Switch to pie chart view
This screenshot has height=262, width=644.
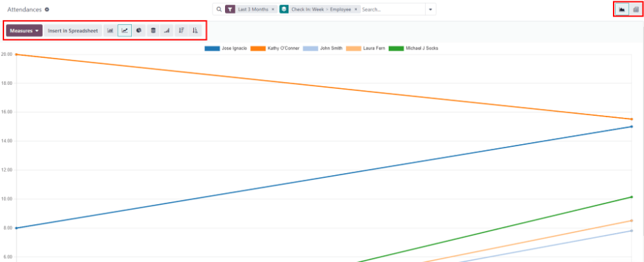pyautogui.click(x=139, y=30)
